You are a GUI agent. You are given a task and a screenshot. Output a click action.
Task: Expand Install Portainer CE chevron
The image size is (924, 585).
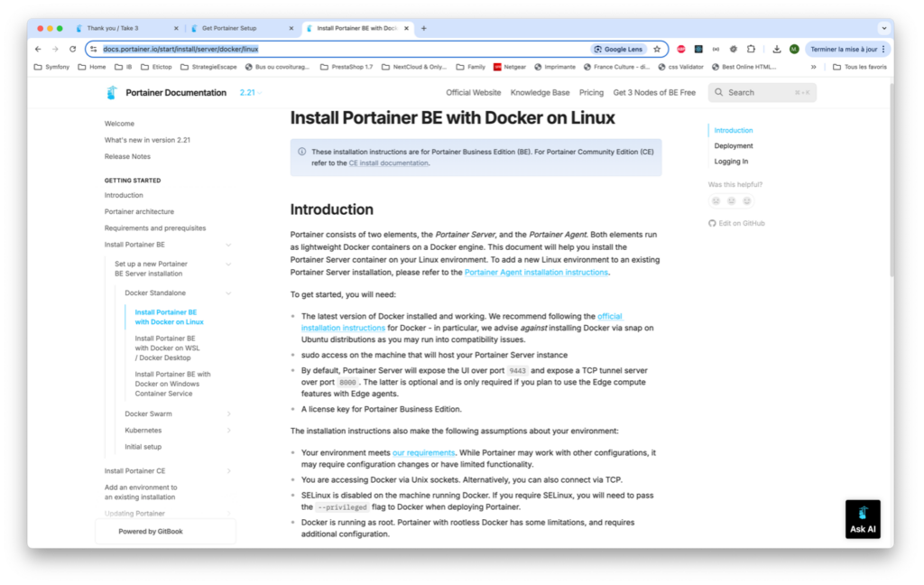[x=228, y=471]
